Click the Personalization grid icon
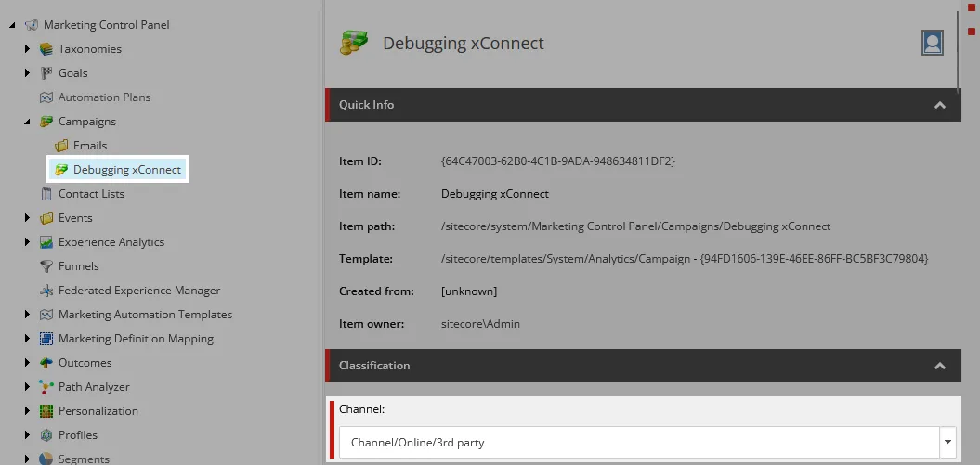Screen dimensions: 980x465 click(46, 411)
